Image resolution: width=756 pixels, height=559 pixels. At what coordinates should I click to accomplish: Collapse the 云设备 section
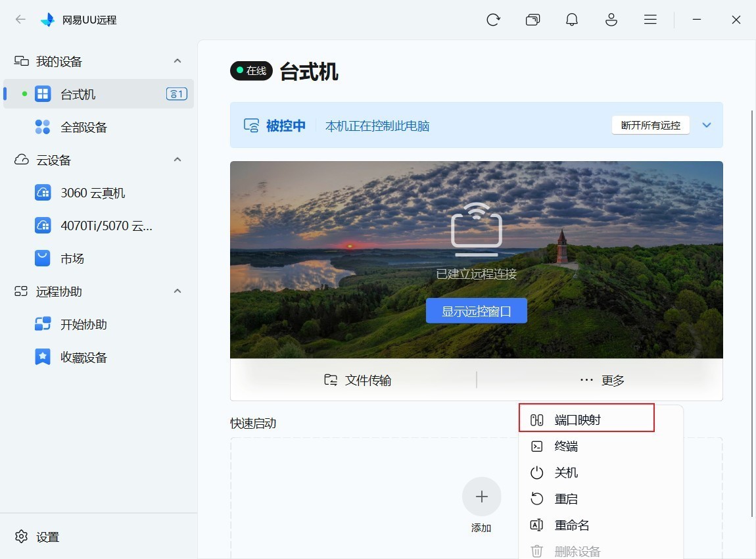177,160
